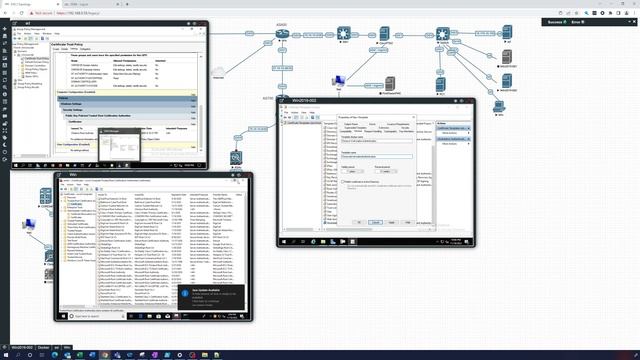Sort by Expiration Date column header
The image size is (640, 360).
(x=179, y=195)
